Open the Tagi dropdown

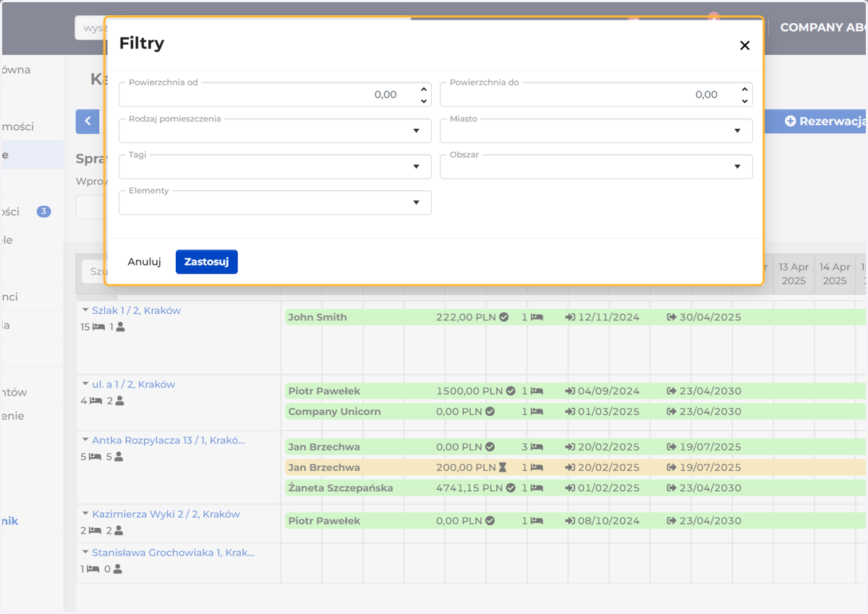coord(275,166)
